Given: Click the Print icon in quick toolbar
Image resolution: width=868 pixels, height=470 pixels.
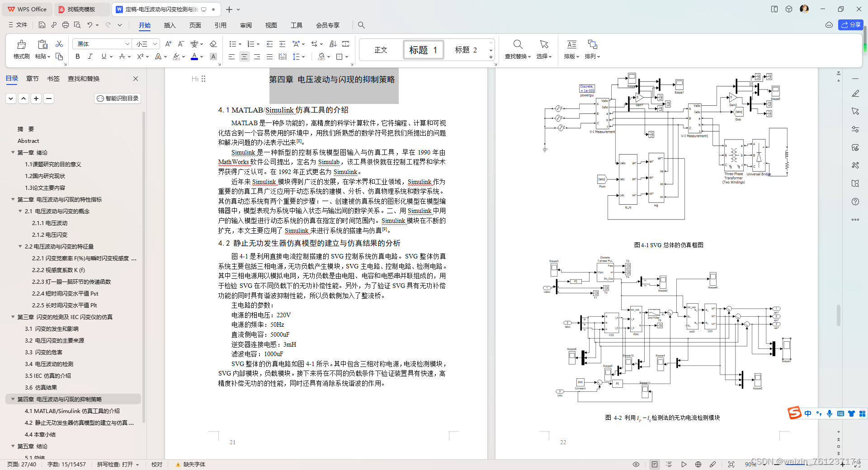Looking at the screenshot, I should (66, 25).
